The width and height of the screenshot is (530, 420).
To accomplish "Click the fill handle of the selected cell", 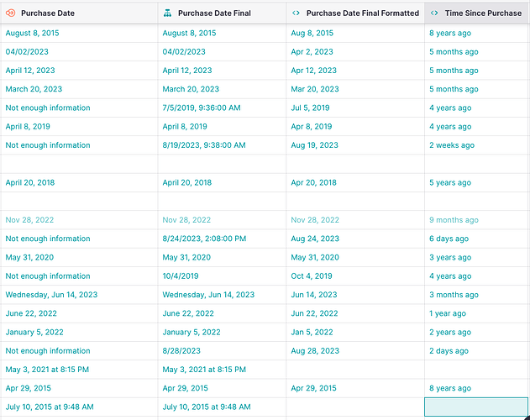I will coord(527,417).
